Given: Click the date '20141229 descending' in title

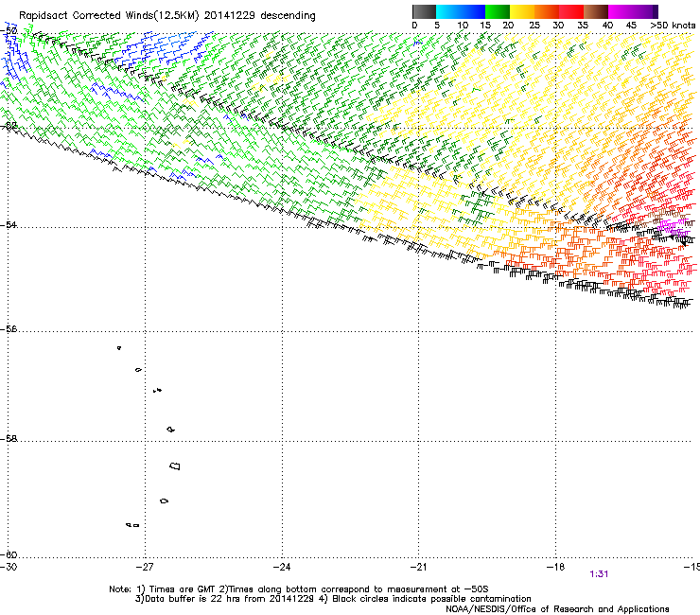Looking at the screenshot, I should click(x=259, y=16).
